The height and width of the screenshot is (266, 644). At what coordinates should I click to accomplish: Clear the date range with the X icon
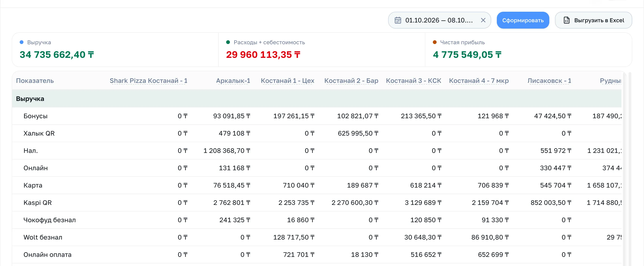483,20
